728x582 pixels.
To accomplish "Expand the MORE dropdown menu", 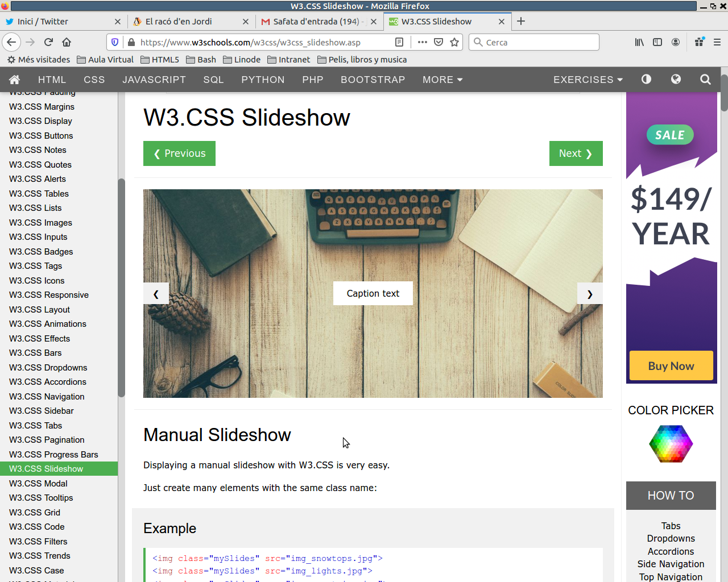I will pos(442,80).
